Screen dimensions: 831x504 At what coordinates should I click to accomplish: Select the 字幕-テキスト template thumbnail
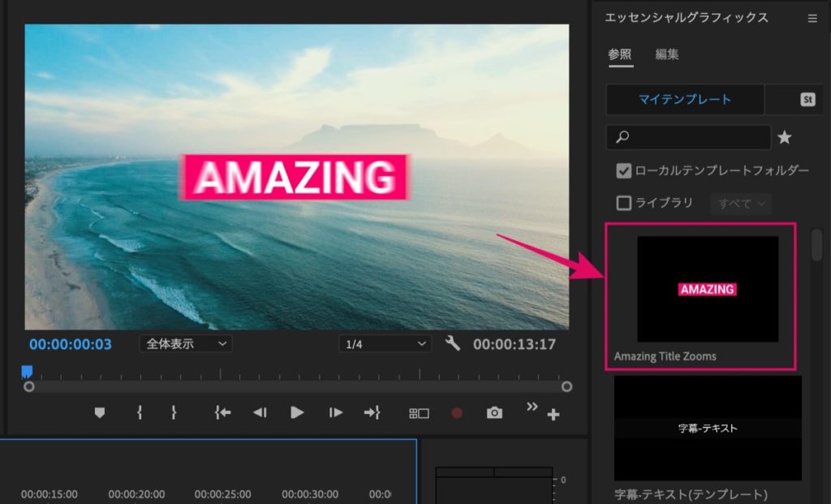[x=708, y=429]
